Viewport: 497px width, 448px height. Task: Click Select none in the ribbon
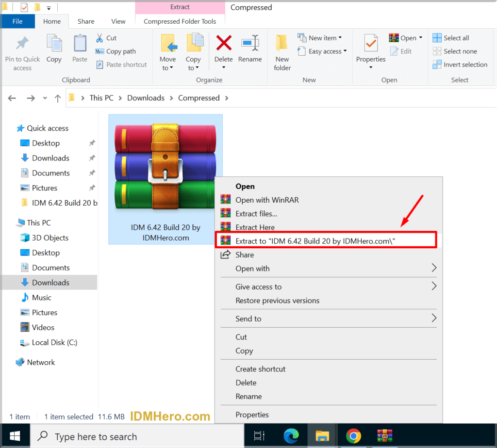[x=455, y=51]
